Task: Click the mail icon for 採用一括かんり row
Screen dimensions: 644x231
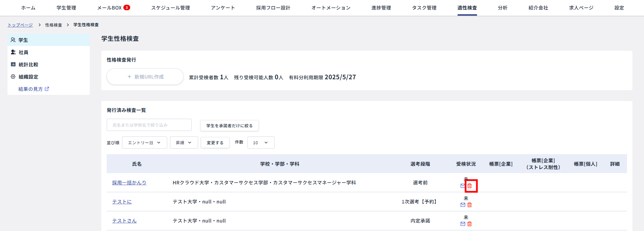Action: coord(463,186)
